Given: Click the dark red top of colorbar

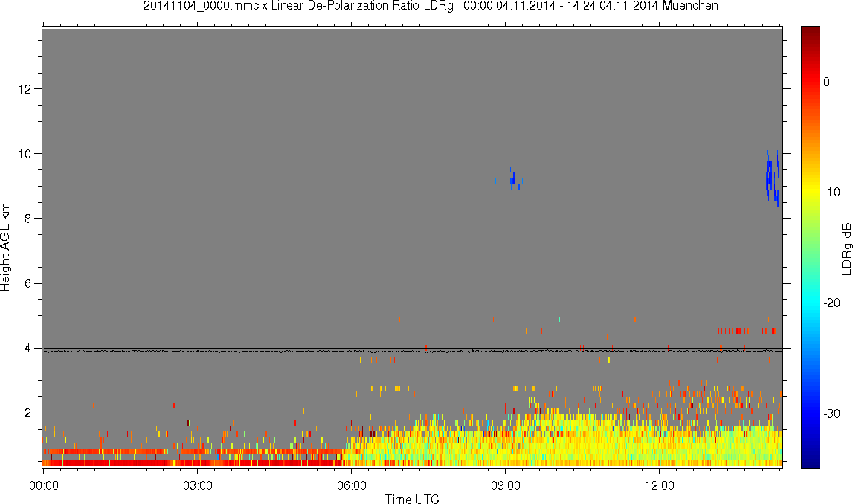Looking at the screenshot, I should click(x=810, y=33).
